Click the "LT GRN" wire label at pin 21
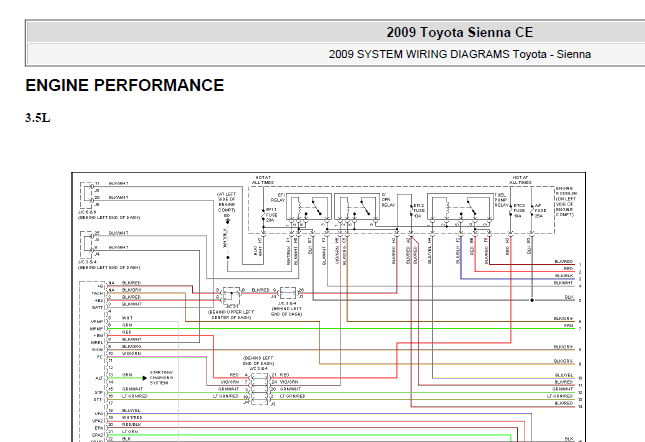This screenshot has height=442, width=645. pyautogui.click(x=130, y=431)
